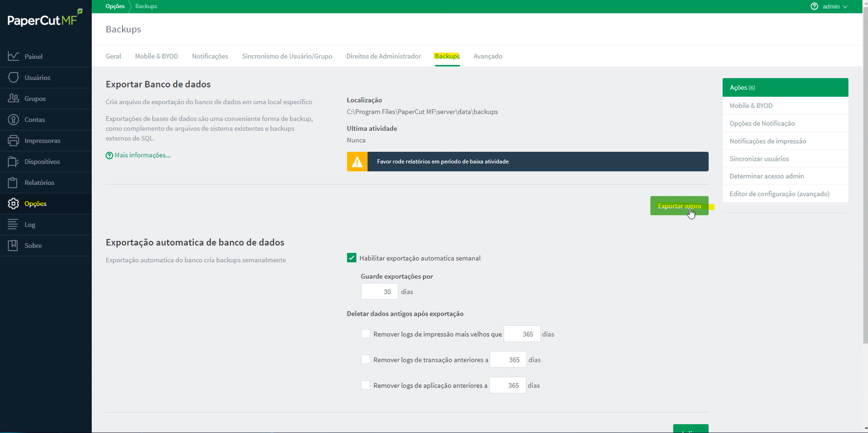Image resolution: width=868 pixels, height=433 pixels.
Task: Click the Log lines icon
Action: [14, 224]
